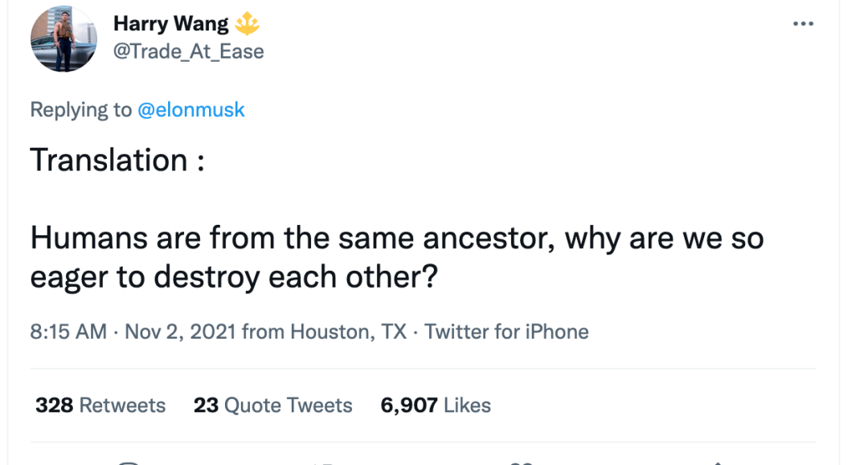Click the share icon below the stats

click(x=717, y=461)
